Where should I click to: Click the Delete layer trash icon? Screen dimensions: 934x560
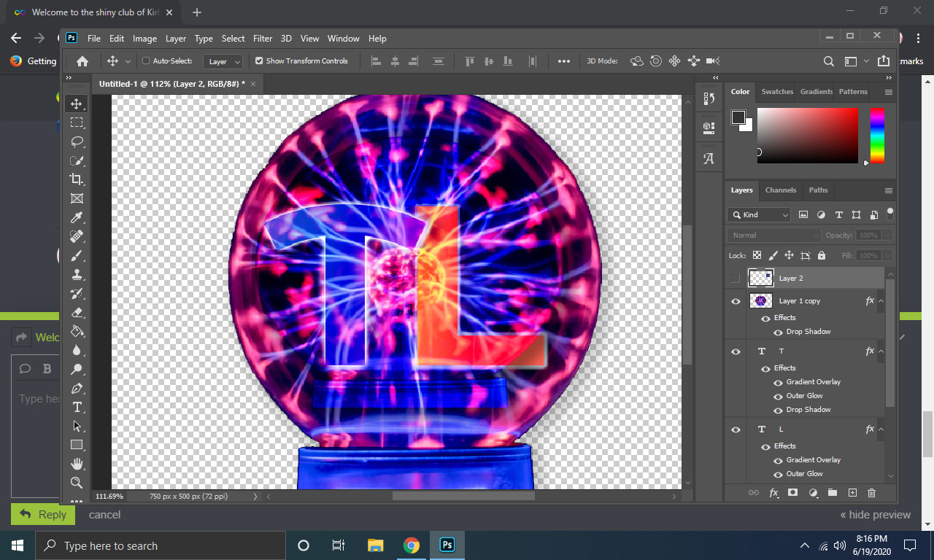[x=871, y=493]
